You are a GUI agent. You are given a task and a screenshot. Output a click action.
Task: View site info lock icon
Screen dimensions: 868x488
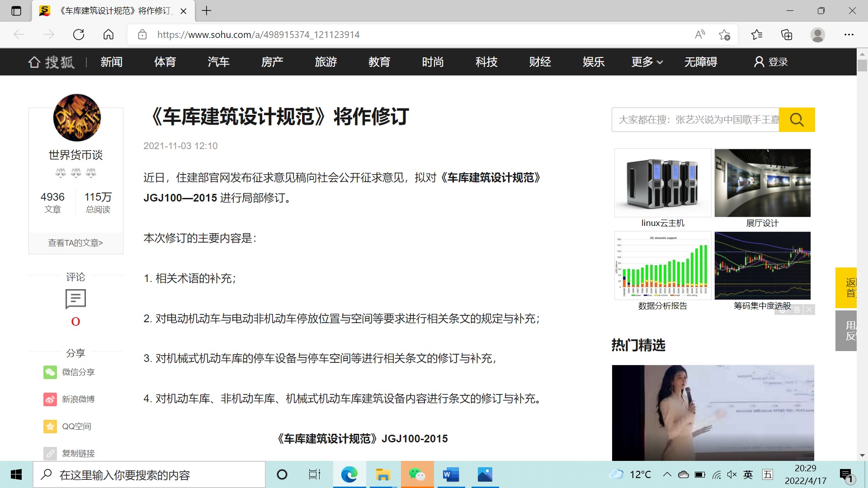142,35
